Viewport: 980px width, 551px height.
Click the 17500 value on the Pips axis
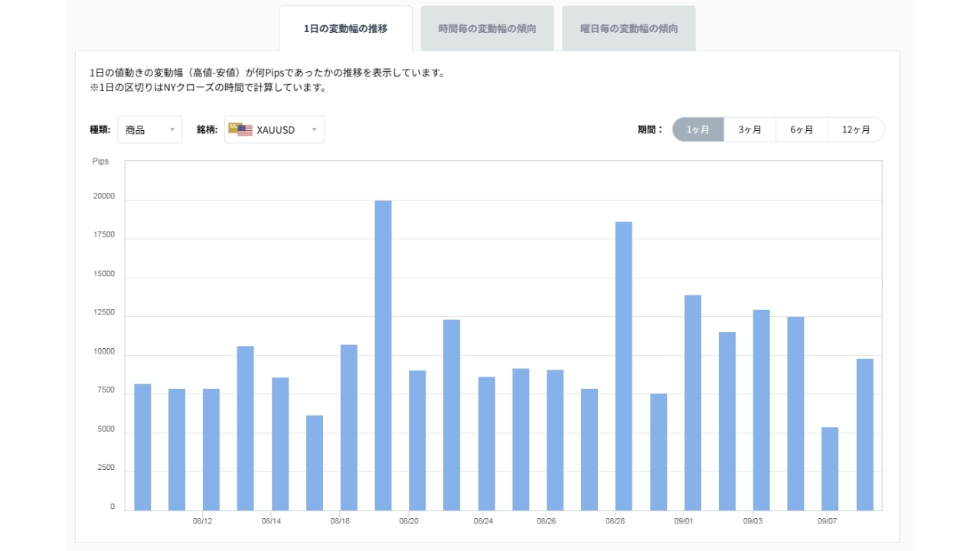(103, 235)
